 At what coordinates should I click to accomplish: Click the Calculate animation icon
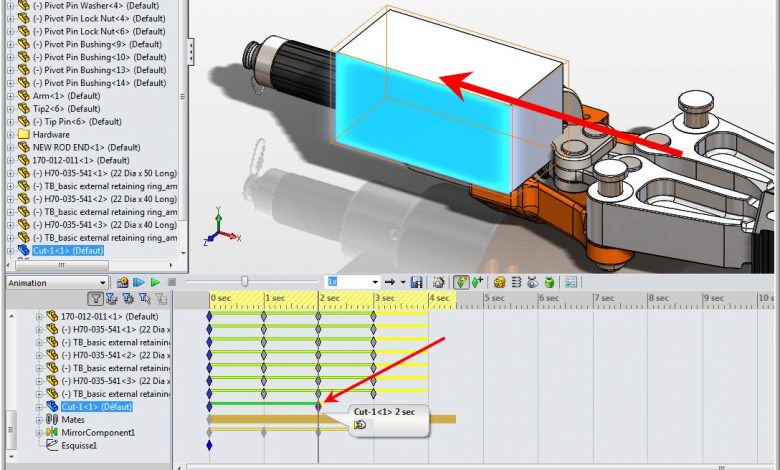[123, 283]
